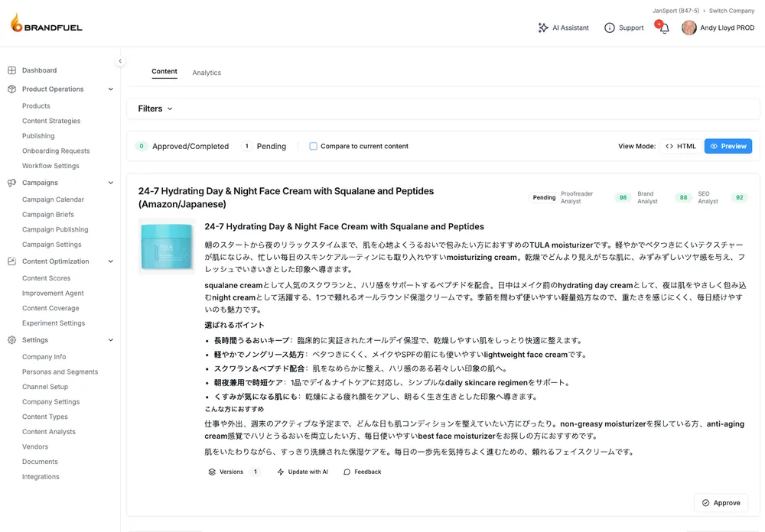Click the TULA product thumbnail image

(167, 247)
